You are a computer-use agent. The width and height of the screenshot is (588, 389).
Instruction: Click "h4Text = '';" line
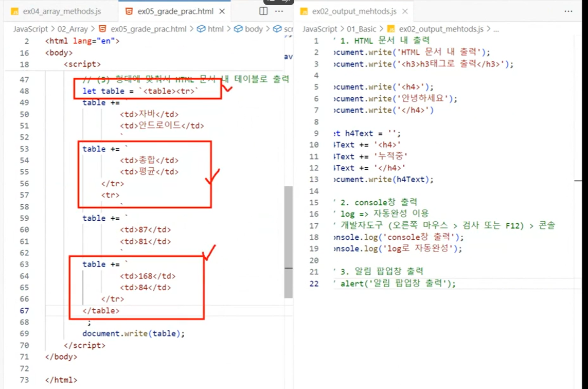coord(367,133)
